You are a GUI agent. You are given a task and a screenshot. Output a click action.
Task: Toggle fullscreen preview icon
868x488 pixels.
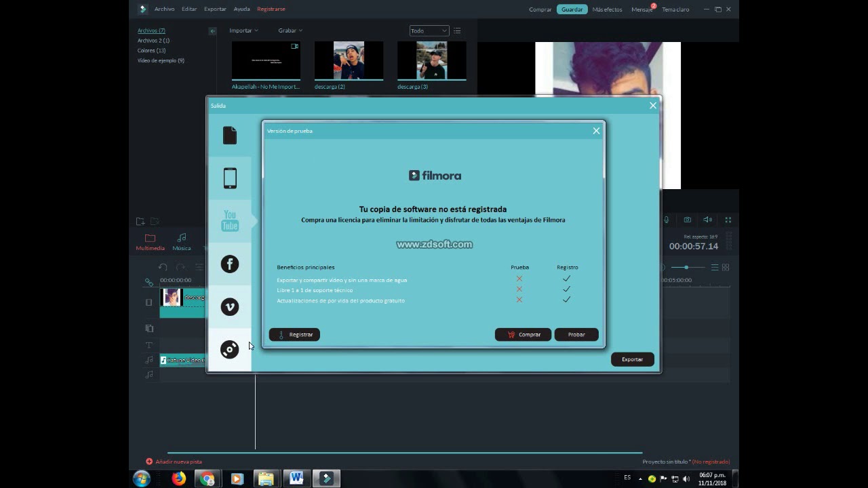click(x=728, y=220)
